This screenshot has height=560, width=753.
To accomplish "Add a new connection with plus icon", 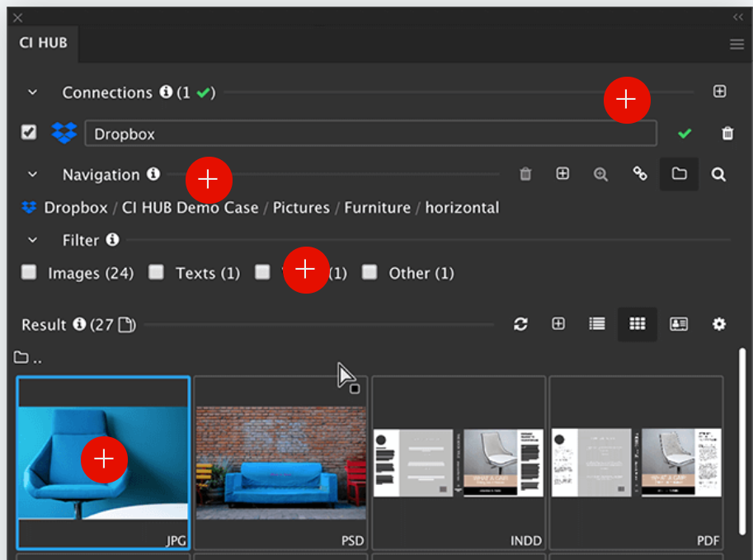I will click(719, 92).
